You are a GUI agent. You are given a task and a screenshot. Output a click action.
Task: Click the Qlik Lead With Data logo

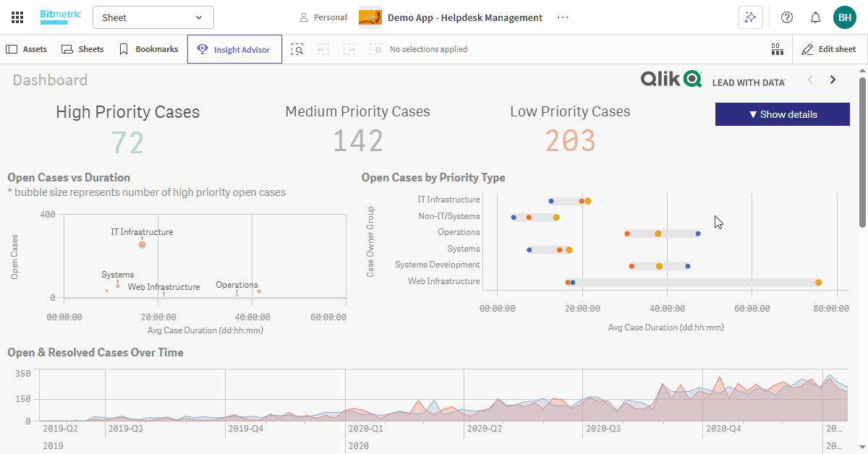point(712,80)
